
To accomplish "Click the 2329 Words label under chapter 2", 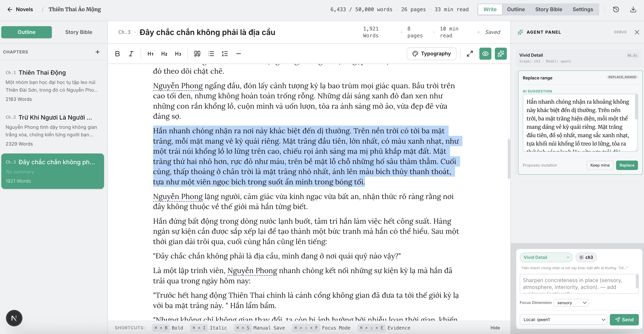I will 19,144.
